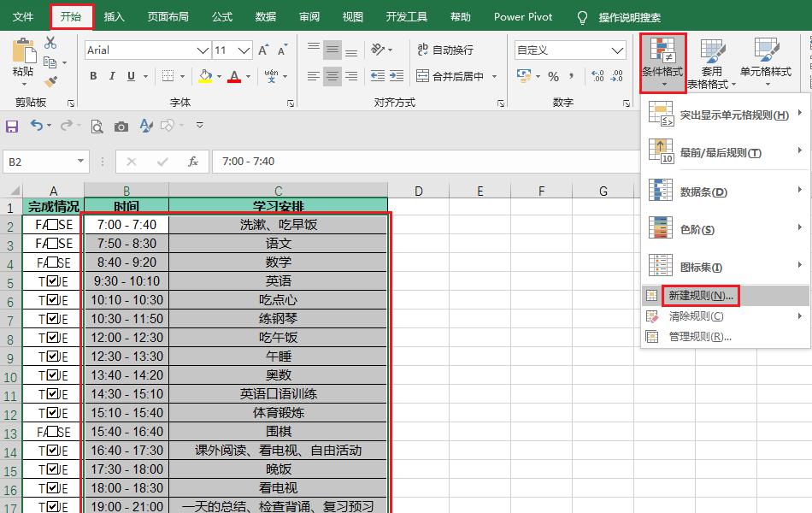The image size is (812, 513).
Task: Click the insert function fx icon
Action: [192, 162]
